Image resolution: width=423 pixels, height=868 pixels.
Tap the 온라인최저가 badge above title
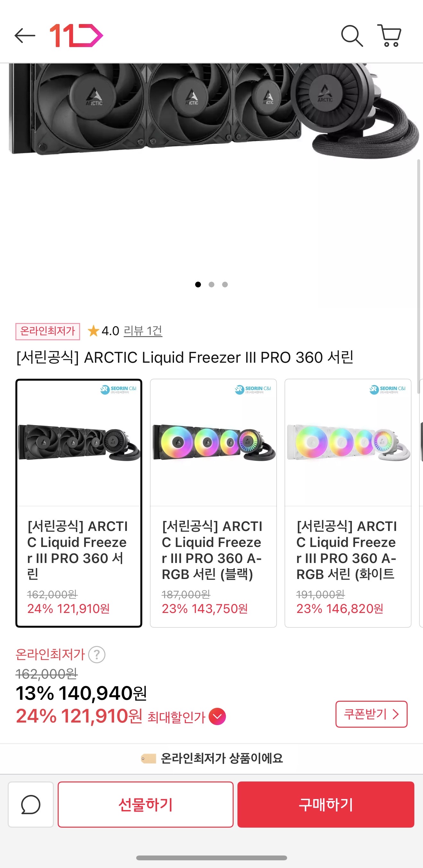pos(47,331)
